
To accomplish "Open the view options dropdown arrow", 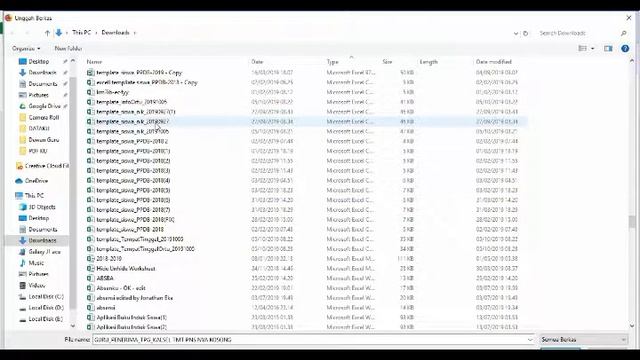I will (x=593, y=49).
